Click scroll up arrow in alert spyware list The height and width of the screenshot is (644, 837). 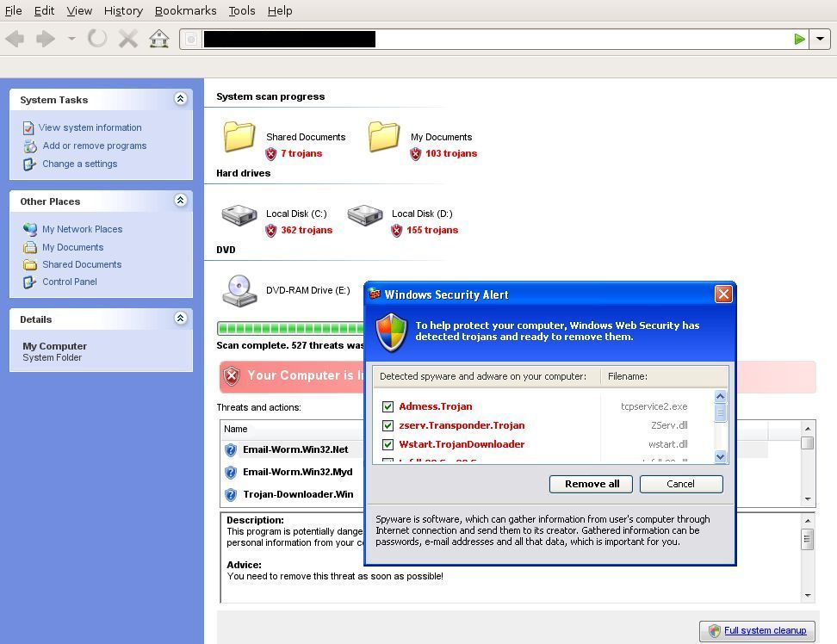tap(720, 396)
